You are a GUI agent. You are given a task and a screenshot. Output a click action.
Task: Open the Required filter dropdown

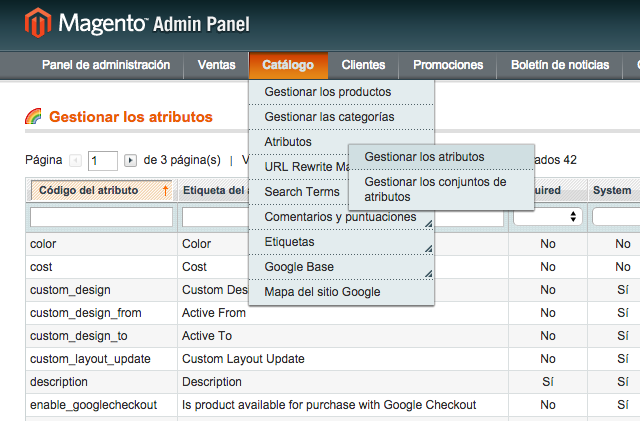point(548,217)
